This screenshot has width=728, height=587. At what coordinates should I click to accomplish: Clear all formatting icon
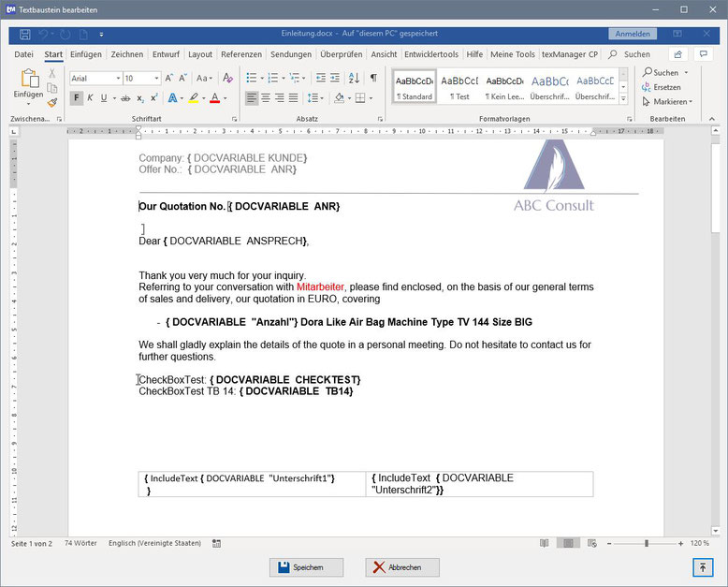[227, 78]
